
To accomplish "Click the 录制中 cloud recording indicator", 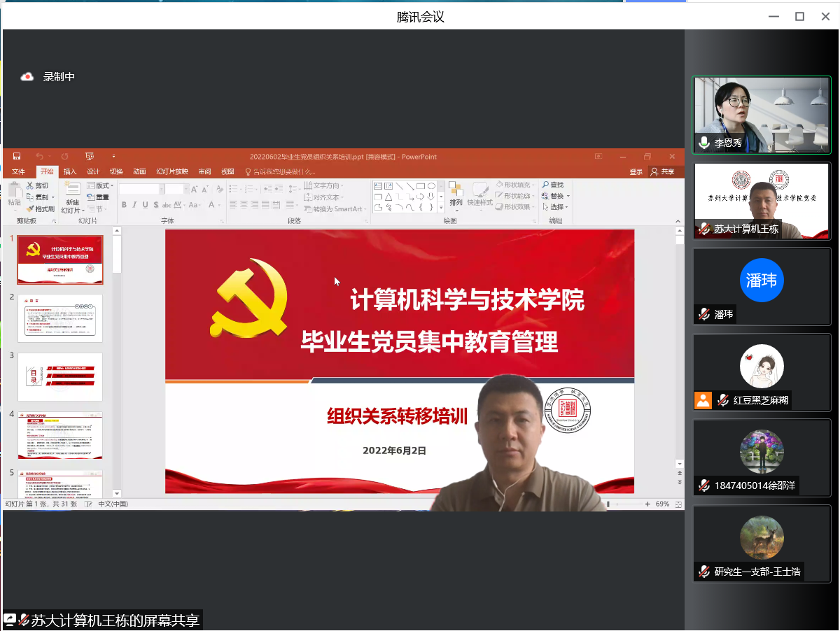I will click(x=27, y=77).
